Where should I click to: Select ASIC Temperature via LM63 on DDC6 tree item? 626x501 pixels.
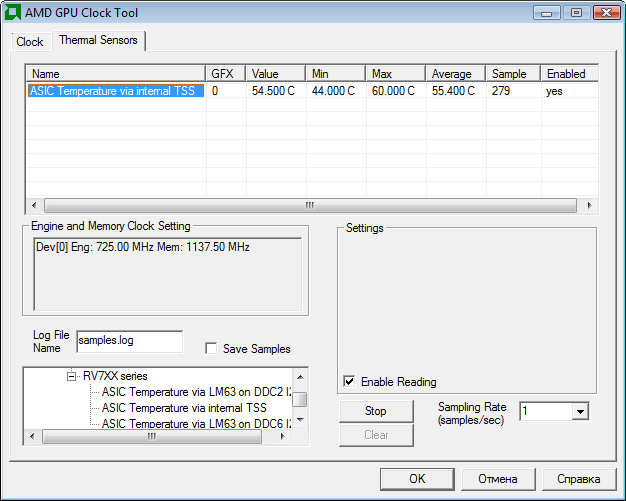coord(196,423)
